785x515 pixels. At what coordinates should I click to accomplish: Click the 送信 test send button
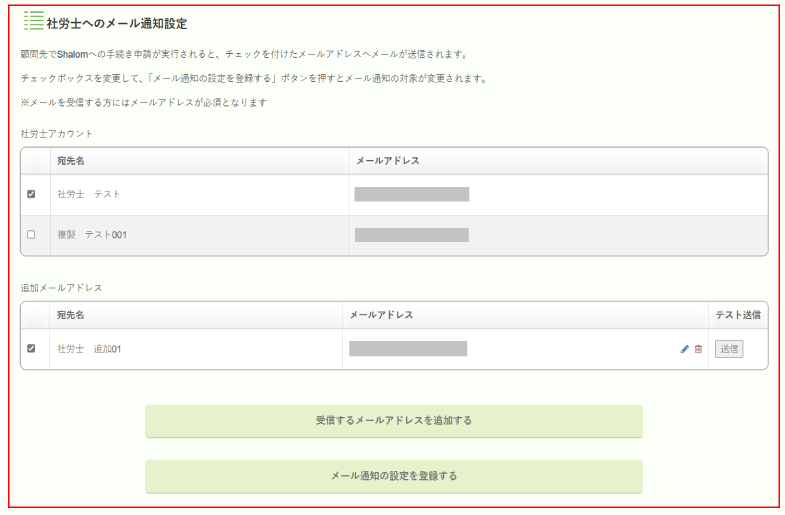coord(729,349)
